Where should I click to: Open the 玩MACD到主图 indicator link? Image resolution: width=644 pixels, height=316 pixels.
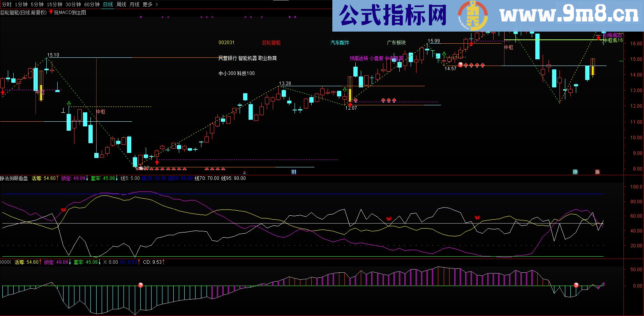(70, 12)
